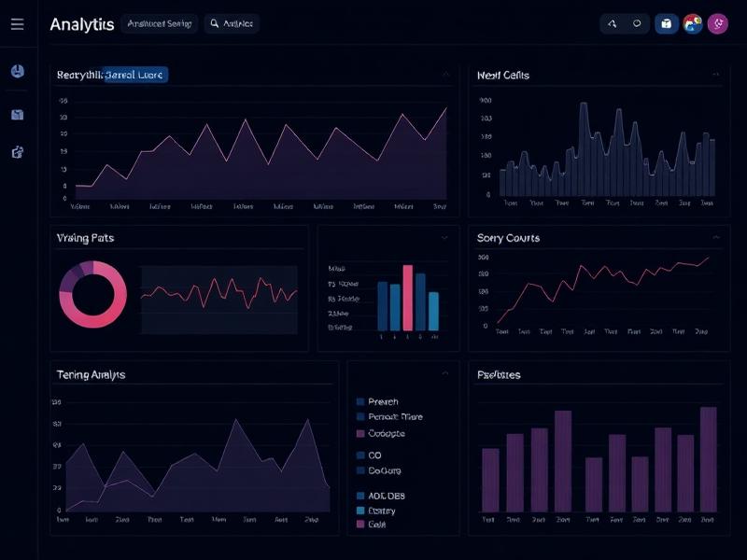747x560 pixels.
Task: Click the small circle icon in the top bar
Action: (x=637, y=23)
